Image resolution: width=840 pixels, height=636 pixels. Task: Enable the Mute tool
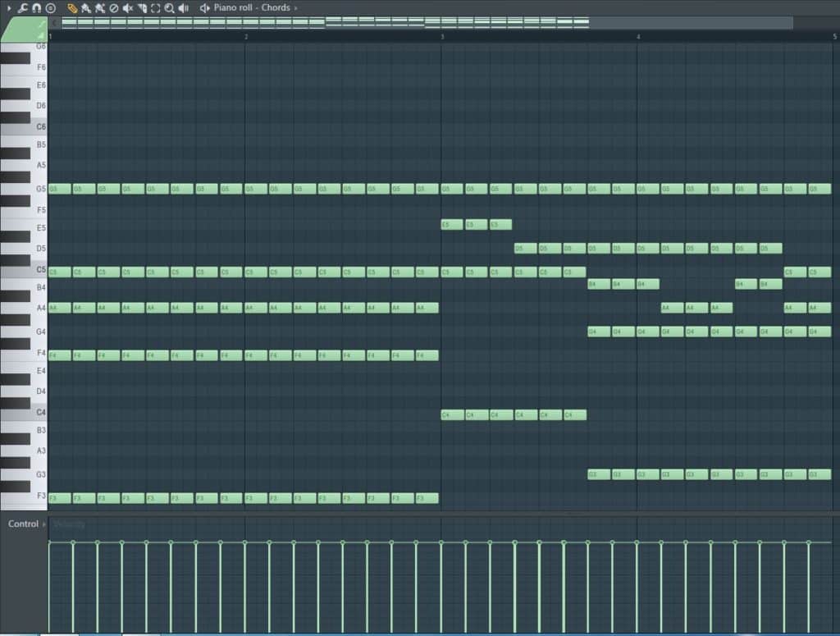129,7
